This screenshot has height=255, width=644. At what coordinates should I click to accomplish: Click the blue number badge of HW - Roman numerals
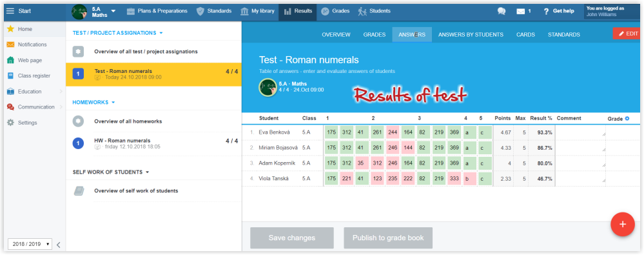coord(78,143)
